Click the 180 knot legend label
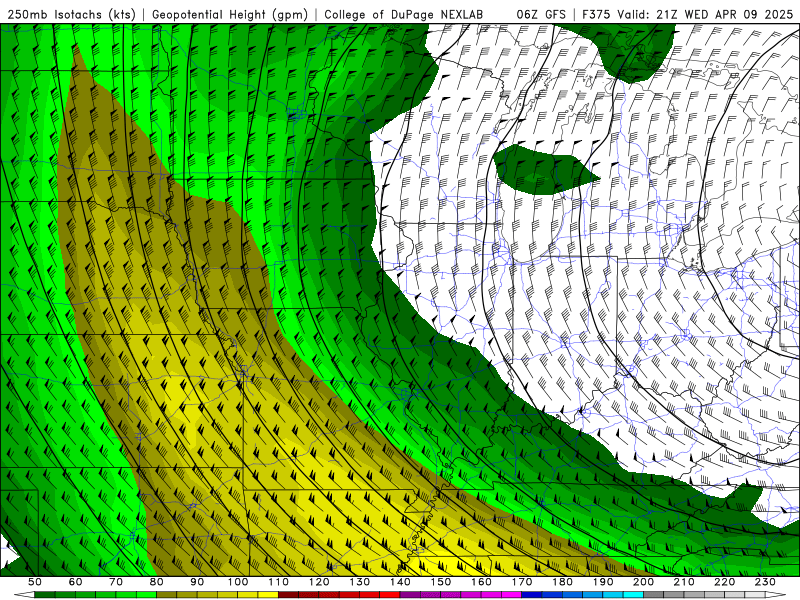The width and height of the screenshot is (800, 600). click(562, 582)
